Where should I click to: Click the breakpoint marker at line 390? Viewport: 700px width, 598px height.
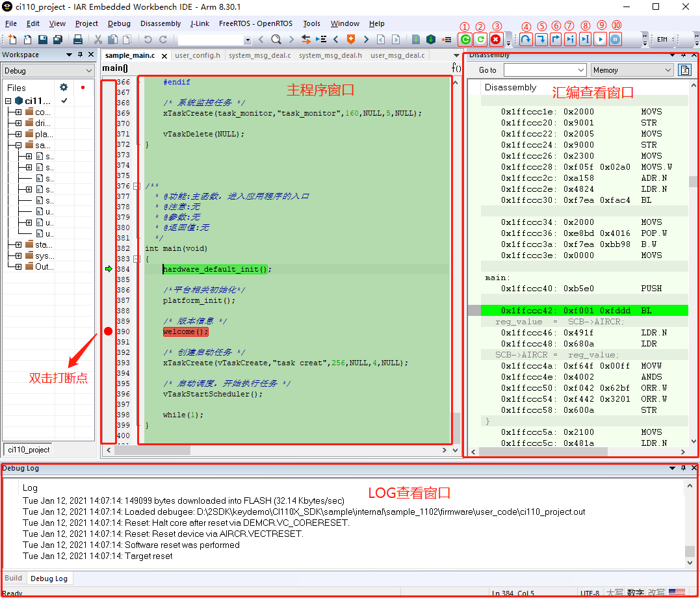pyautogui.click(x=108, y=331)
